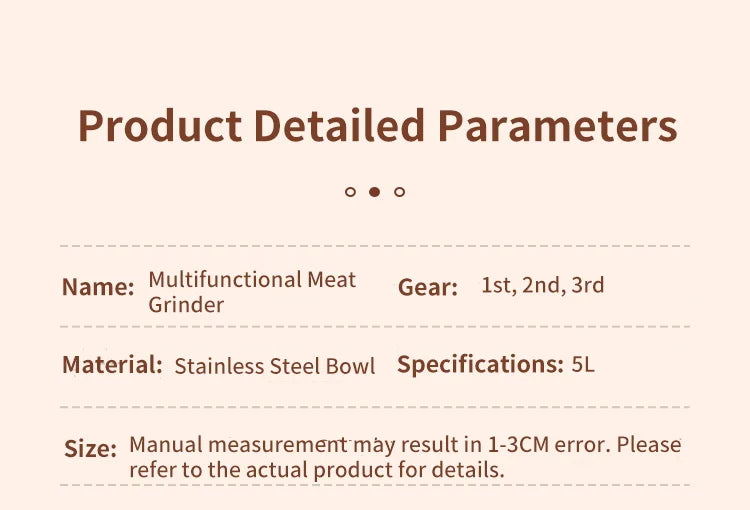Click the dashed divider below the Material row

(375, 407)
